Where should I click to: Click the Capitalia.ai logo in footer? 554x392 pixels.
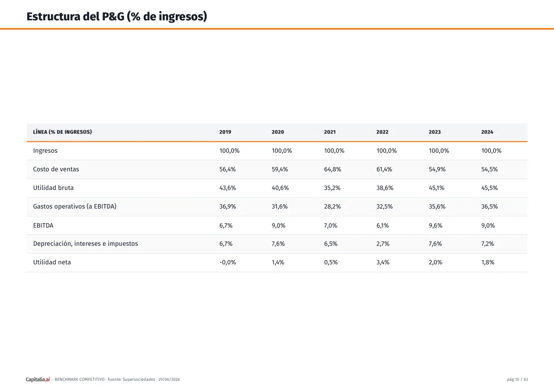point(38,379)
